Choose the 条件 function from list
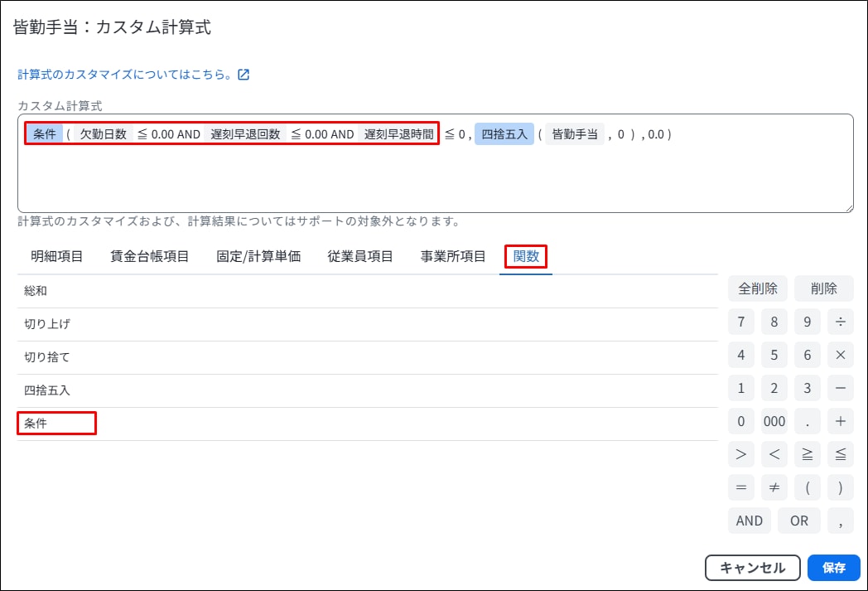The image size is (868, 591). [37, 424]
